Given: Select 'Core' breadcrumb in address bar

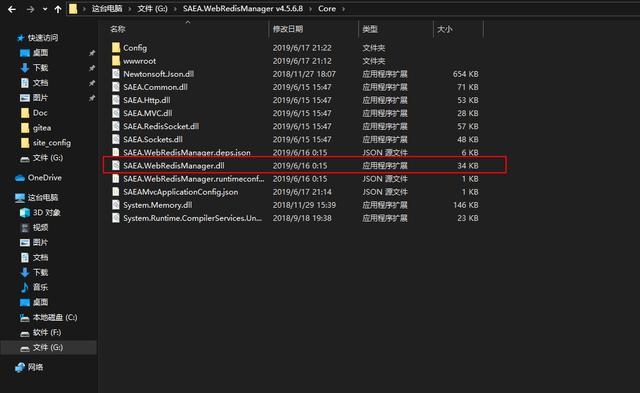Looking at the screenshot, I should pyautogui.click(x=327, y=9).
